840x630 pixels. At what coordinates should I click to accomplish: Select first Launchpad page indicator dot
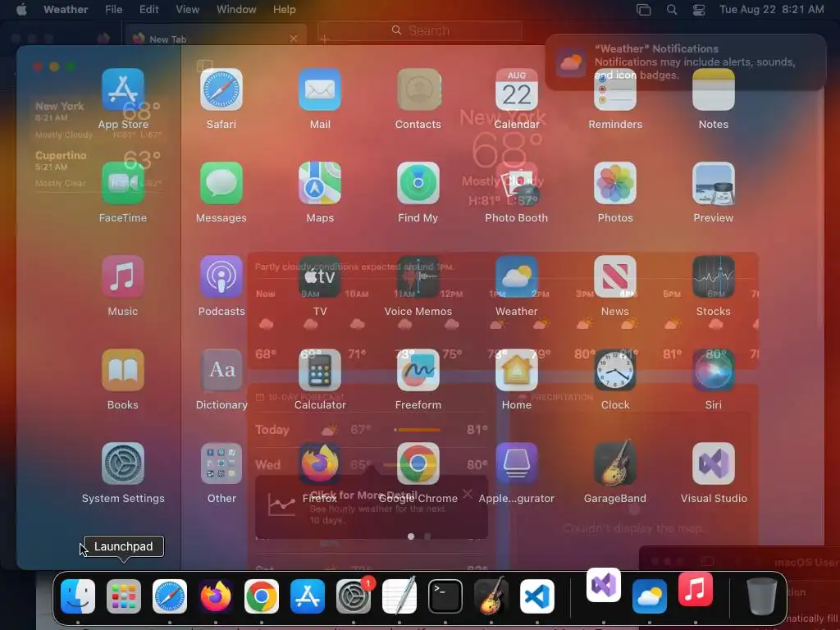coord(411,536)
